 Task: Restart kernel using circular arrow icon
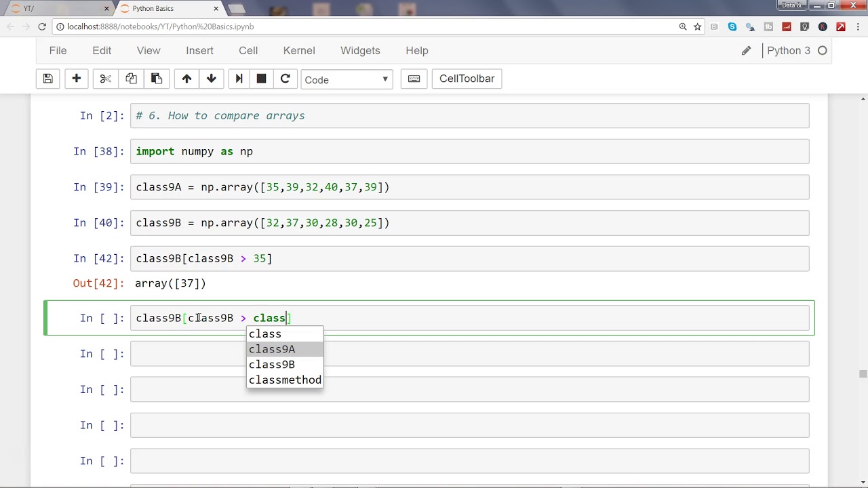285,79
